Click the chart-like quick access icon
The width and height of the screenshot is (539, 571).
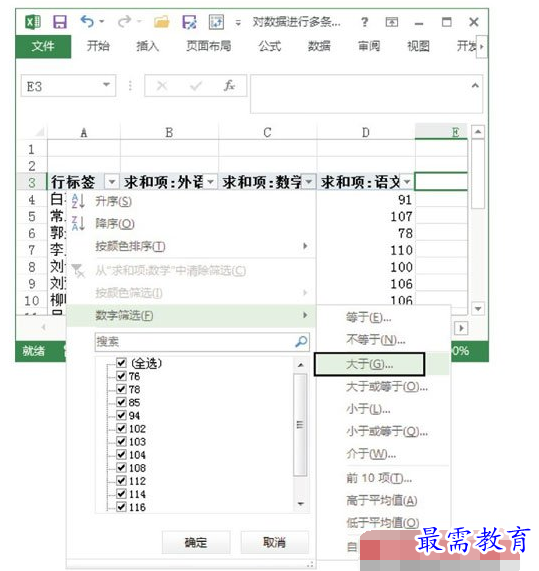click(216, 22)
